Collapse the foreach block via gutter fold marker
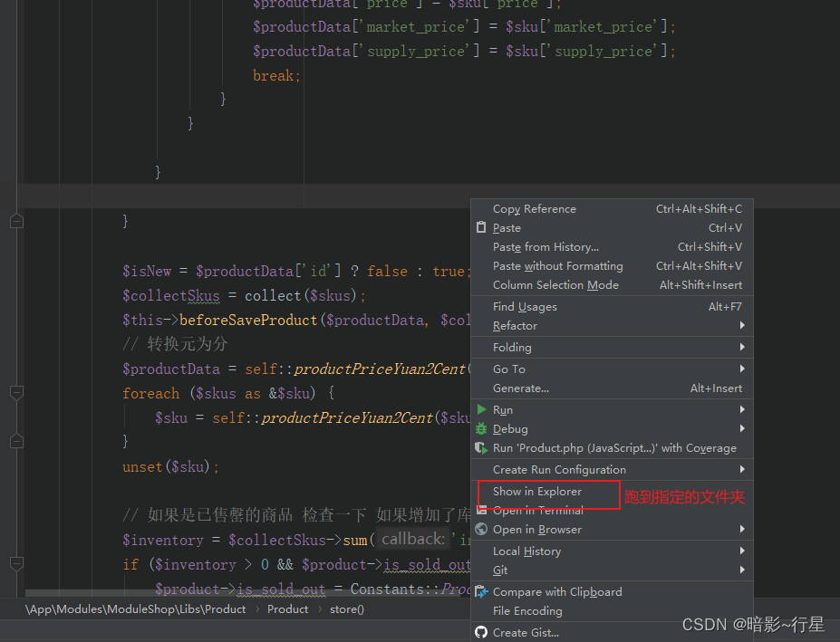Screen dimensions: 840x642 pyautogui.click(x=15, y=393)
